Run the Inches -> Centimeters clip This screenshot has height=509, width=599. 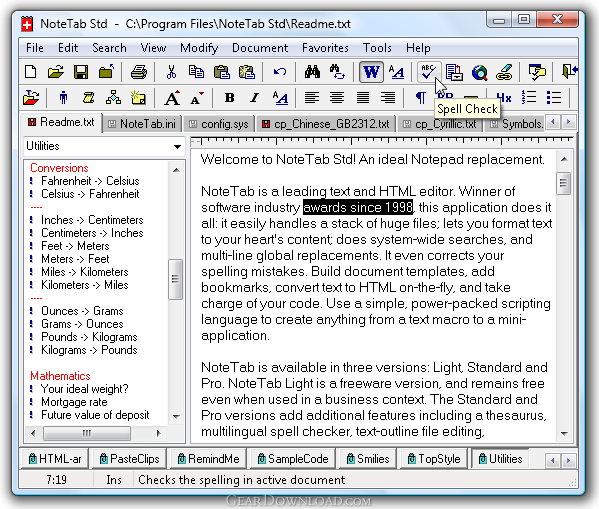[92, 220]
